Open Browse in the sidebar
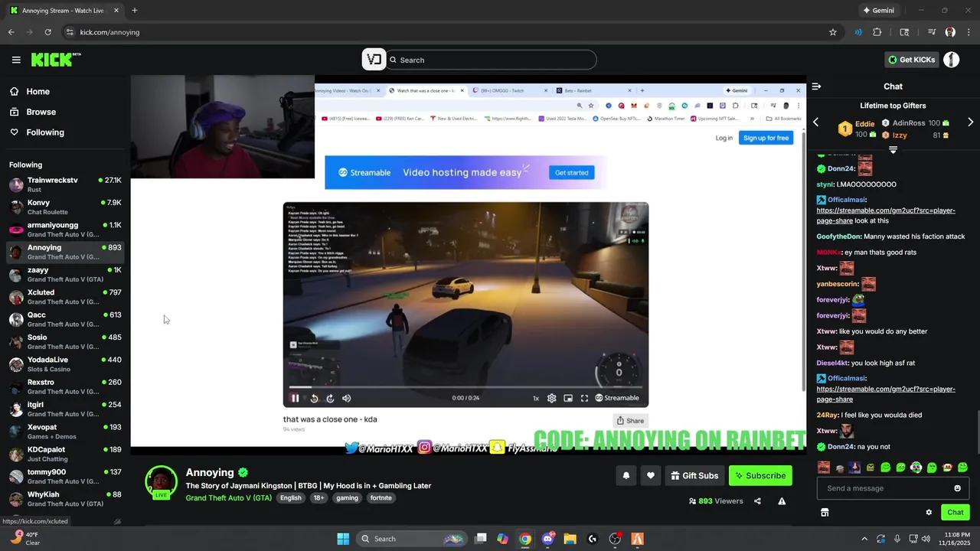This screenshot has height=551, width=980. click(41, 112)
